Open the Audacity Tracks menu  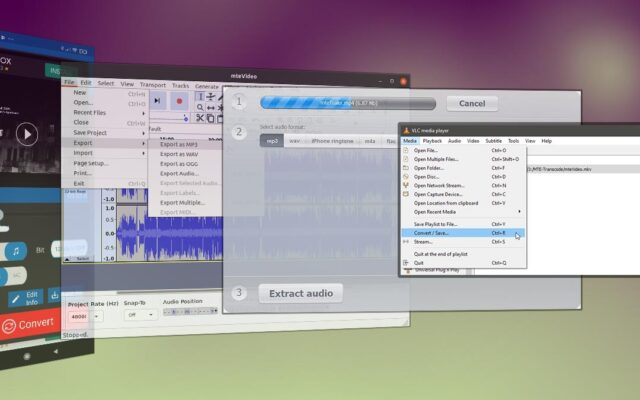180,86
